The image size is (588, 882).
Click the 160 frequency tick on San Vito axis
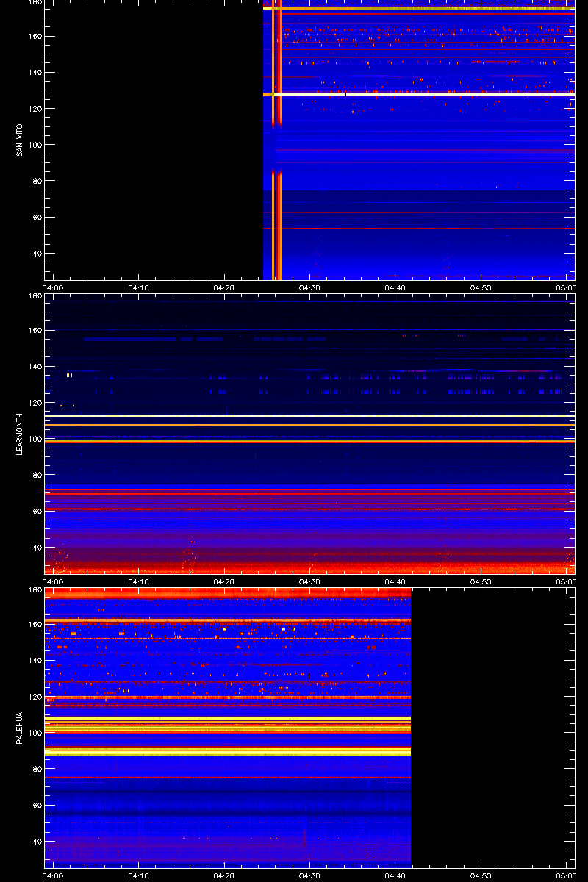(x=36, y=36)
